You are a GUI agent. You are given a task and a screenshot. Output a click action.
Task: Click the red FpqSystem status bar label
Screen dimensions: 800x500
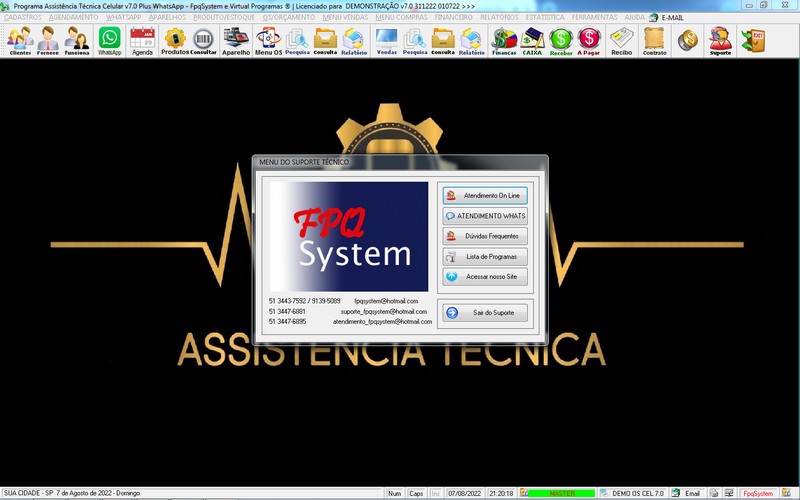coord(758,493)
